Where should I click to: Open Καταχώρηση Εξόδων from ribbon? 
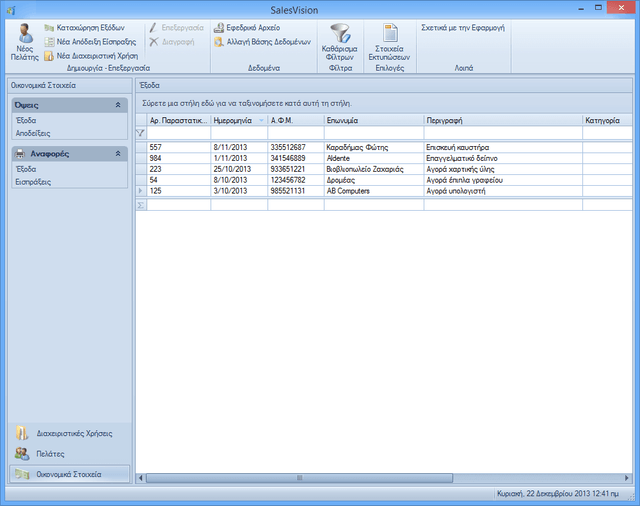click(84, 28)
